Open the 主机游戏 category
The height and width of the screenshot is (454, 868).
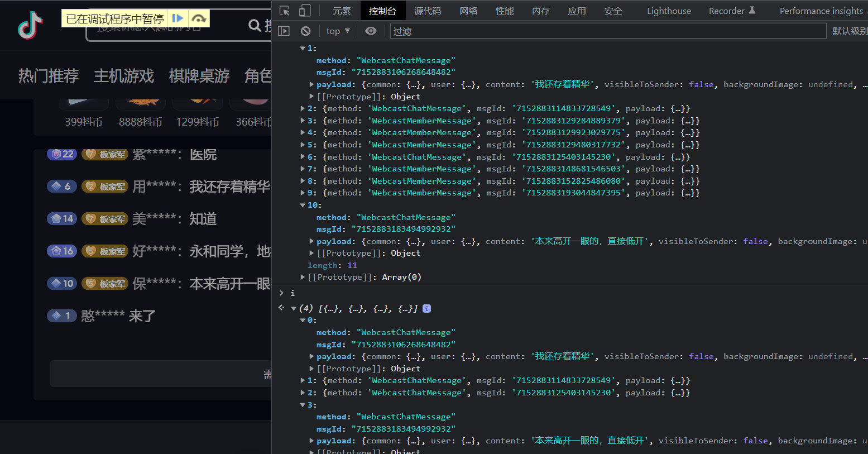tap(124, 76)
